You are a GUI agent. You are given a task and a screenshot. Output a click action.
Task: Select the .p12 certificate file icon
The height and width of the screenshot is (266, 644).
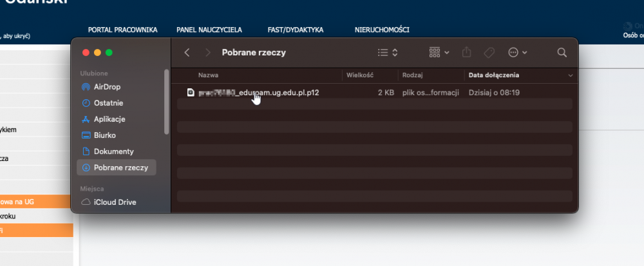pos(190,93)
